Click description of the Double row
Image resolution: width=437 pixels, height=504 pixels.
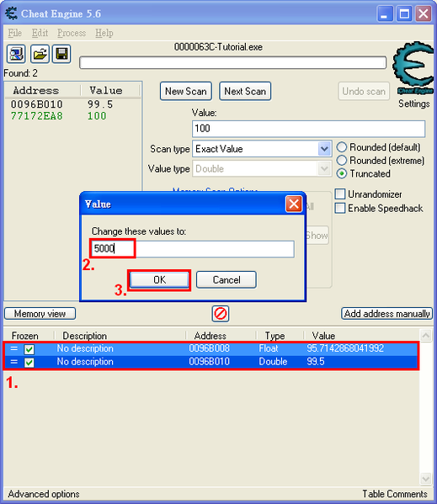click(x=85, y=362)
